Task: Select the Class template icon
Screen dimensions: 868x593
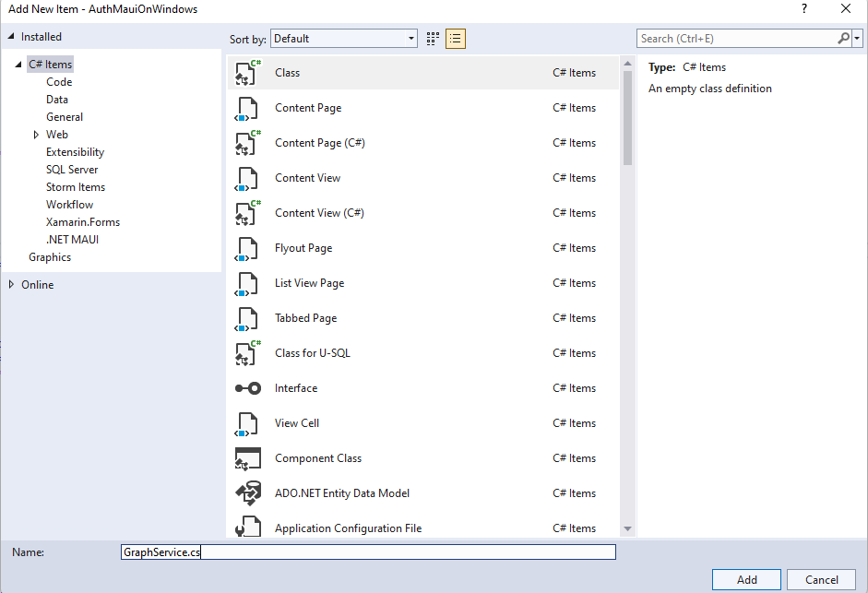Action: click(246, 73)
